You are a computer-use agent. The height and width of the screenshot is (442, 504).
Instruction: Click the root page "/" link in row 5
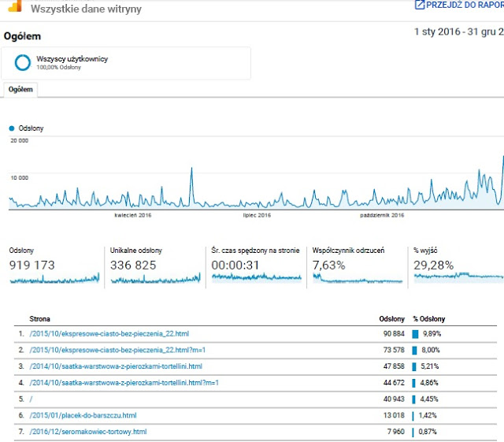click(x=31, y=399)
